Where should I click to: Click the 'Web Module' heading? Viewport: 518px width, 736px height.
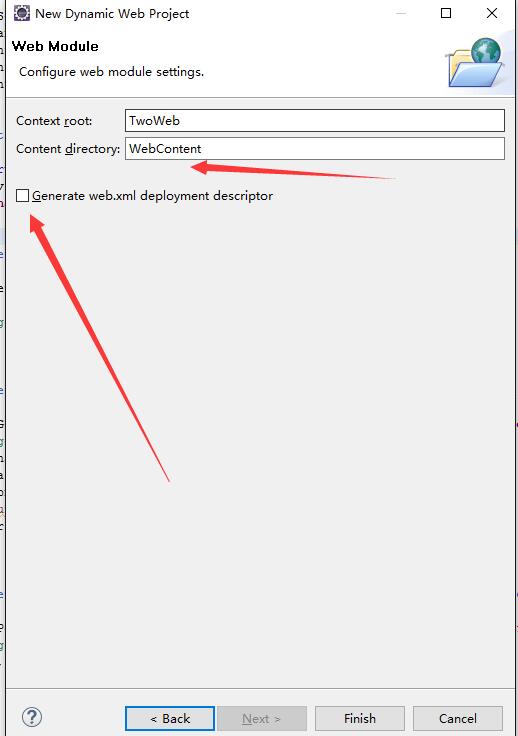pos(55,46)
